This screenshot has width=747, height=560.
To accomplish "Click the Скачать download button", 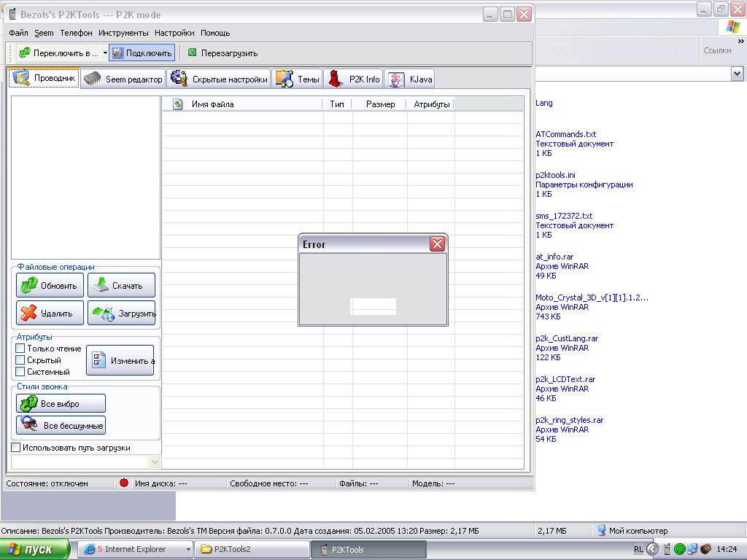I will point(122,285).
